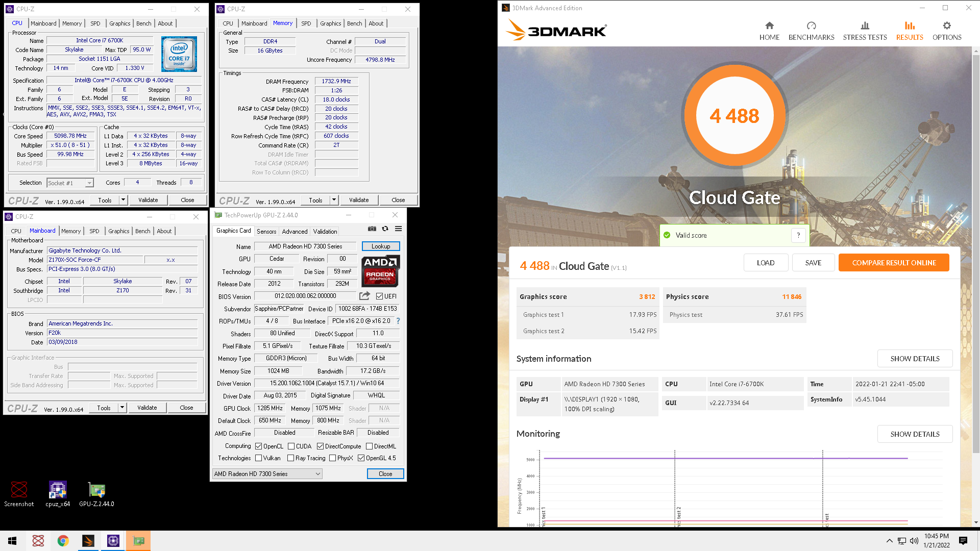
Task: Open the AMD Radeon HD 7300 Series dropdown
Action: click(x=267, y=474)
